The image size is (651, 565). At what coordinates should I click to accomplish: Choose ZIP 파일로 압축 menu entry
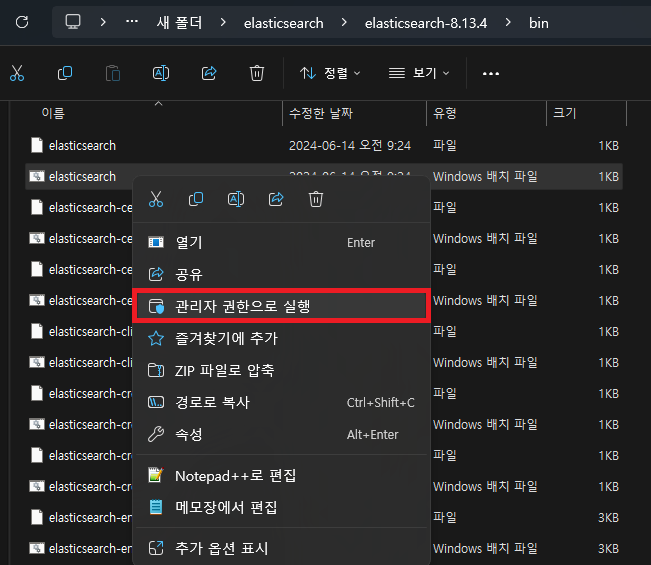coord(281,370)
